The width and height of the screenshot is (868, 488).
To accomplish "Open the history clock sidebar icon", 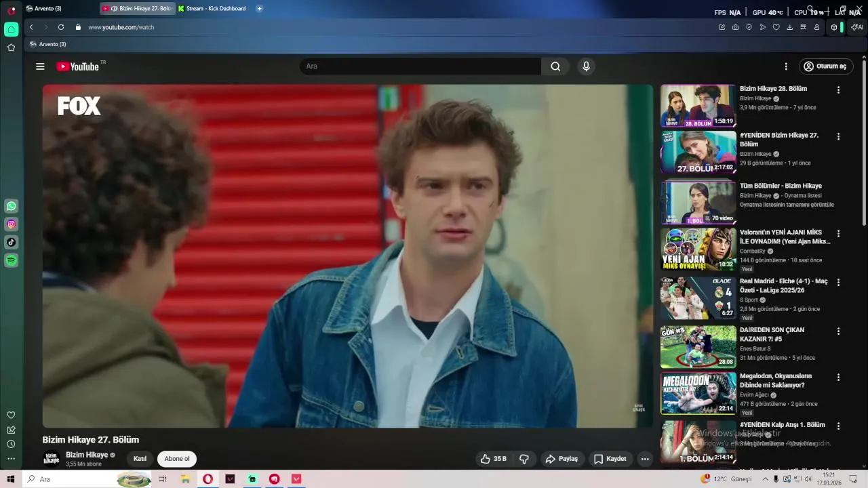I will click(x=12, y=444).
